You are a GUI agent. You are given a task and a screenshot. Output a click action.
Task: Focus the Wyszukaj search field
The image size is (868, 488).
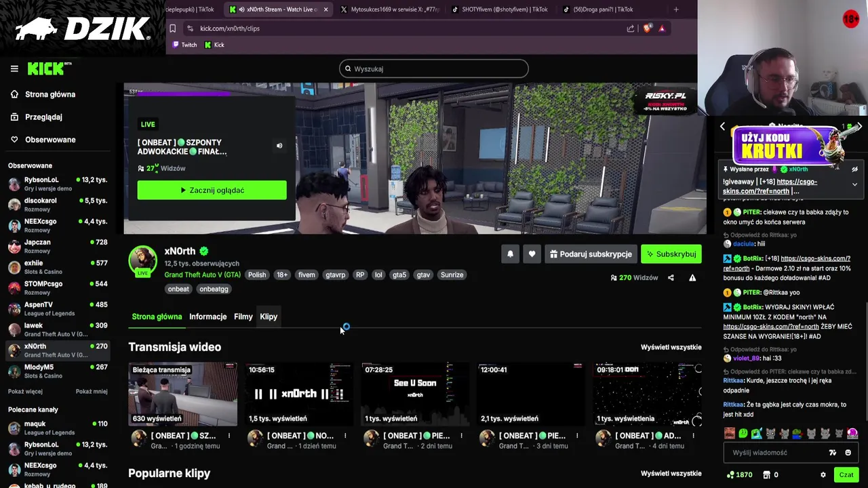[434, 68]
